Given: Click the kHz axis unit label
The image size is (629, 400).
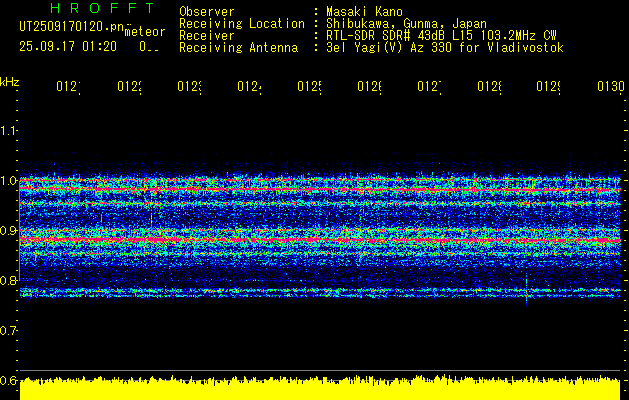Looking at the screenshot, I should pyautogui.click(x=10, y=83).
